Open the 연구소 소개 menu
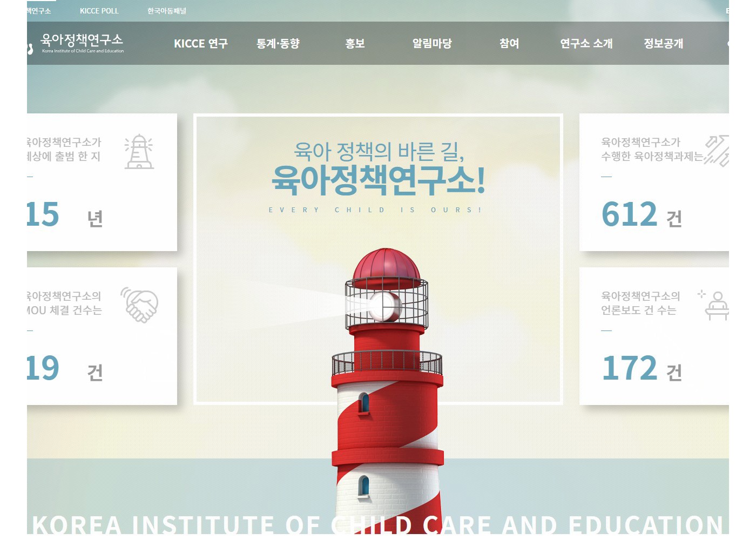Image resolution: width=756 pixels, height=540 pixels. [x=586, y=44]
